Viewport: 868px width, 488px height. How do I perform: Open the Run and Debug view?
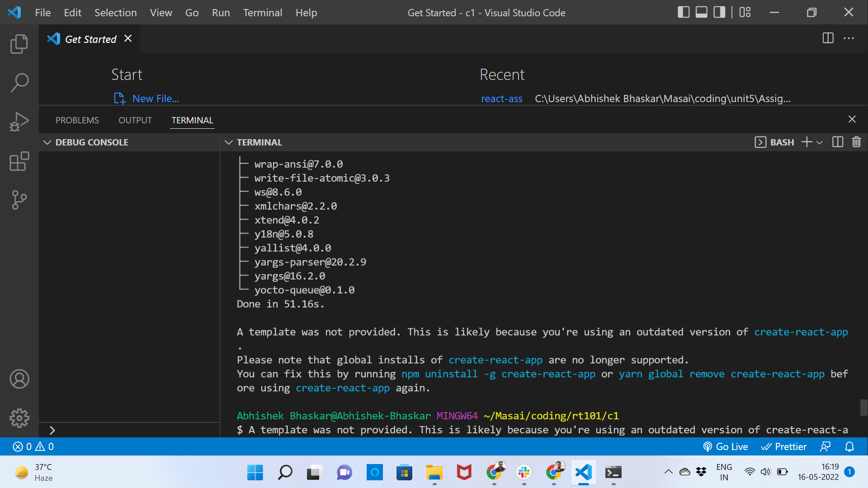[19, 121]
